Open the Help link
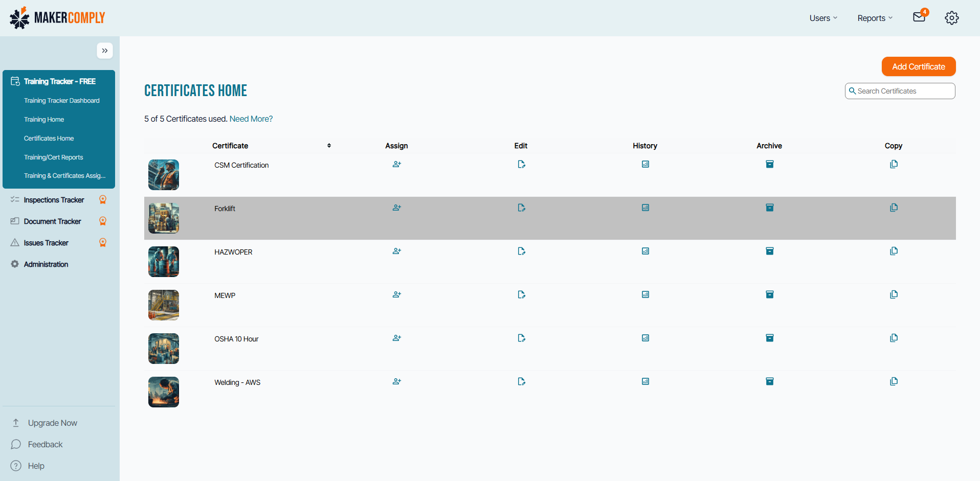The image size is (980, 481). (36, 466)
